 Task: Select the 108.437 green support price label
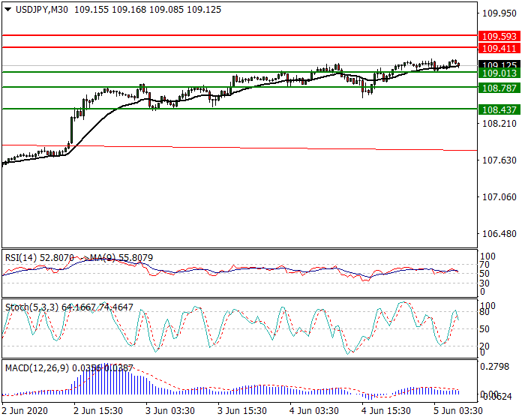pyautogui.click(x=499, y=109)
